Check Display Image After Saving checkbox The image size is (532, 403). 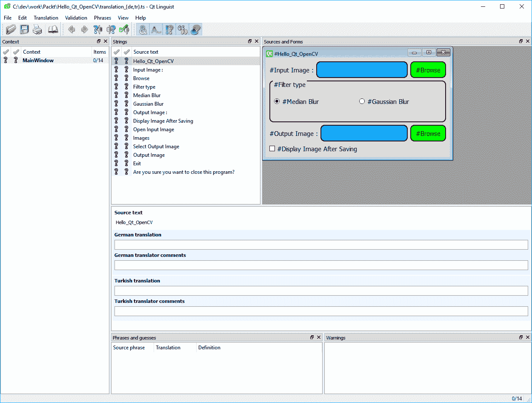pos(272,149)
